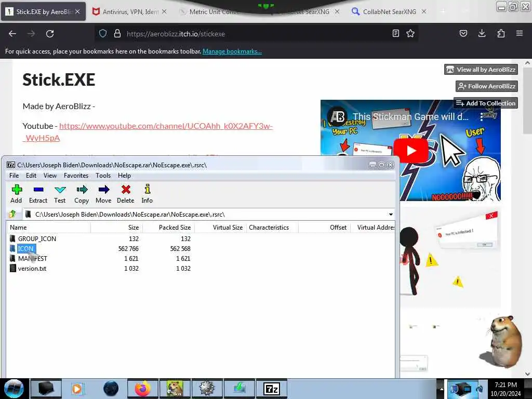Viewport: 532px width, 399px height.
Task: Go up one folder level in 7-Zip
Action: tap(13, 215)
